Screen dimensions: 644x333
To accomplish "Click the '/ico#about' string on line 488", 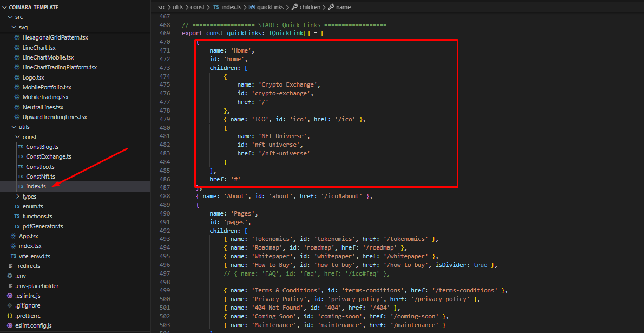I will coord(341,197).
